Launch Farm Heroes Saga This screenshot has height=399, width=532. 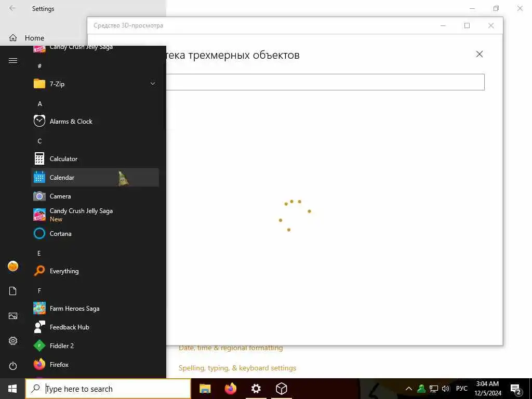pyautogui.click(x=95, y=309)
